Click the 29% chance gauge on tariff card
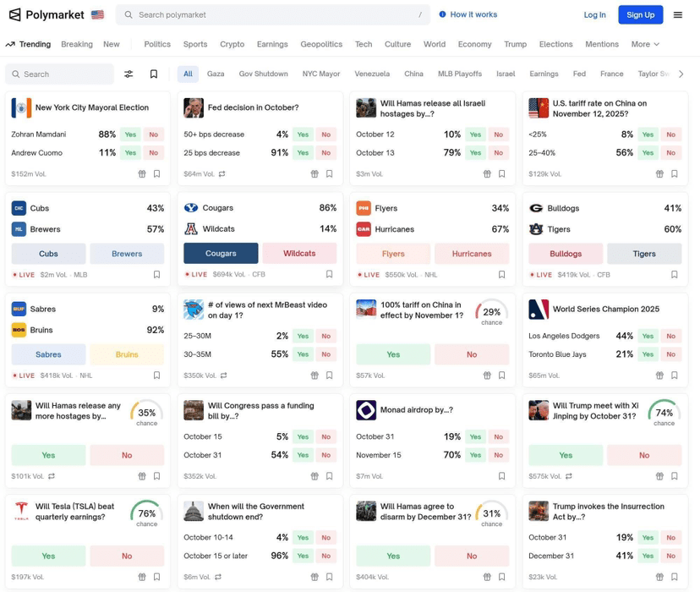 (491, 313)
